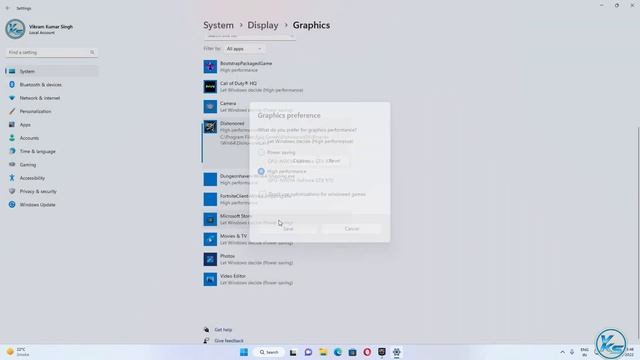Click the ENG language indicator in tray

584,352
